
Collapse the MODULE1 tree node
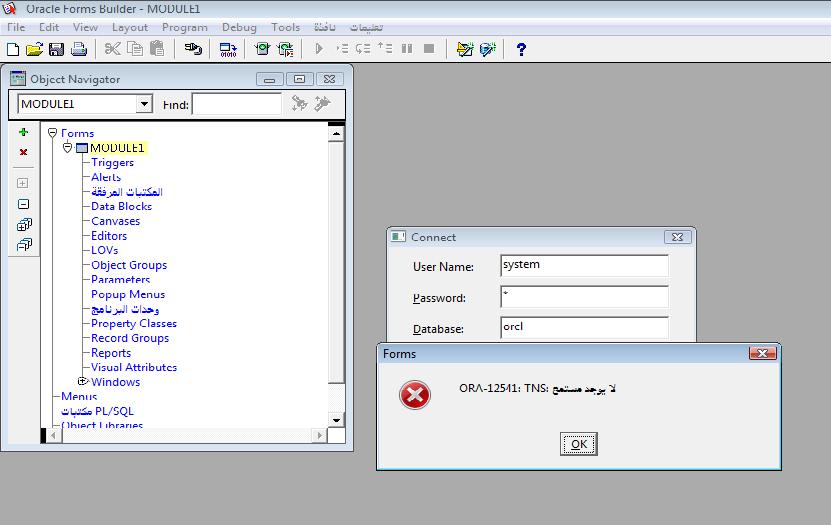(x=68, y=148)
